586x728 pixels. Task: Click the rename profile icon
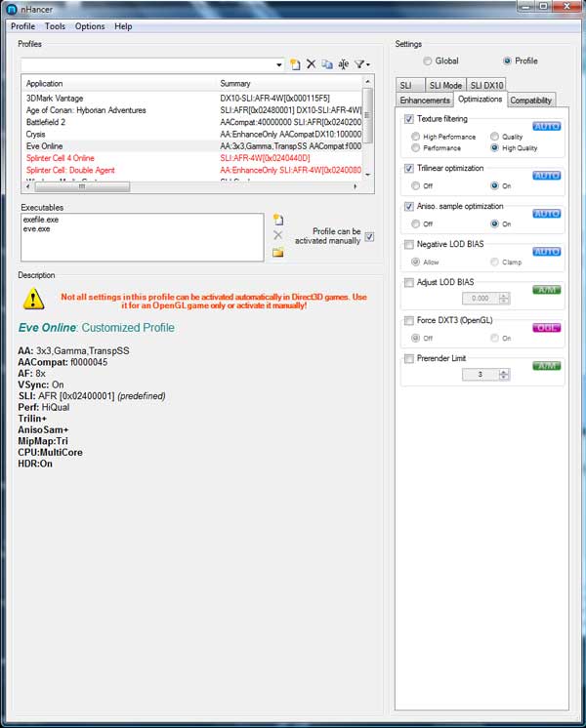344,64
